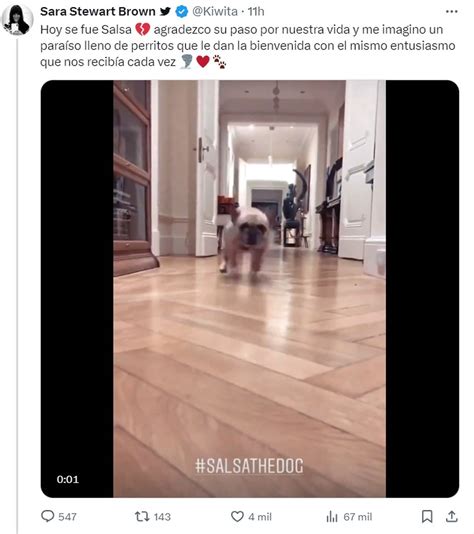This screenshot has width=474, height=534.
Task: Open Sara Stewart Brown's profile picture
Action: (x=17, y=20)
